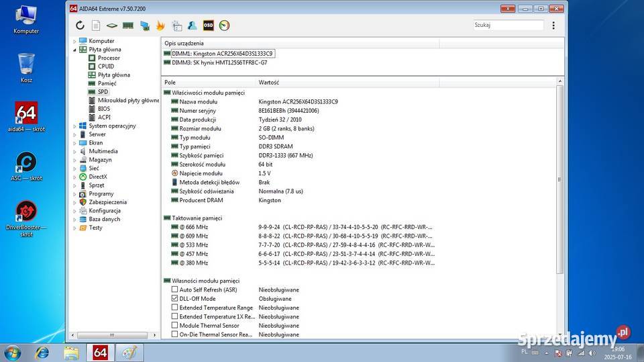Image resolution: width=644 pixels, height=362 pixels.
Task: Expand the Multimedia tree node
Action: tap(74, 151)
